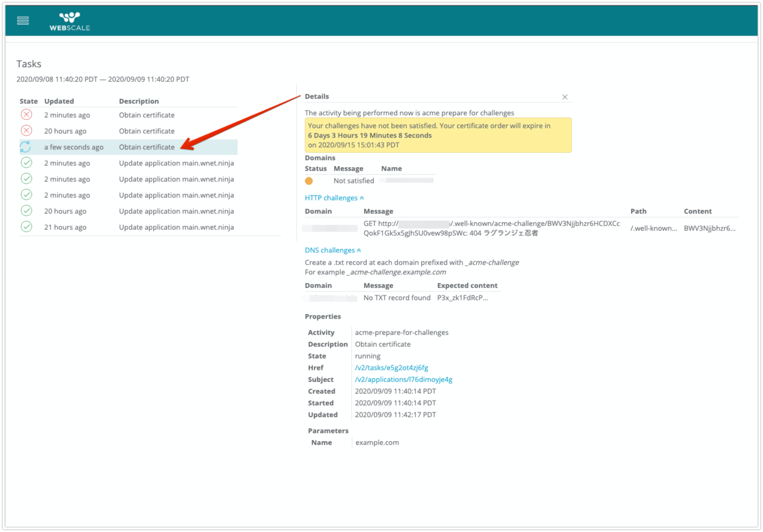Close the Details panel
Screen dimensions: 763x532
click(565, 97)
